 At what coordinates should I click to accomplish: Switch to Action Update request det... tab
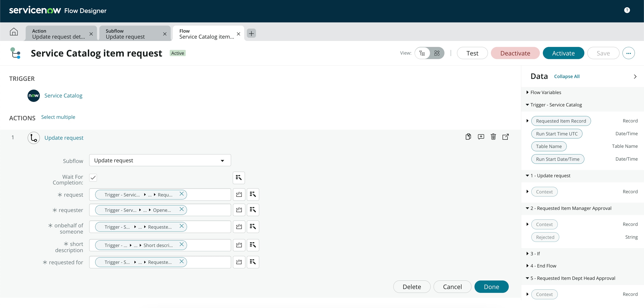coord(58,34)
